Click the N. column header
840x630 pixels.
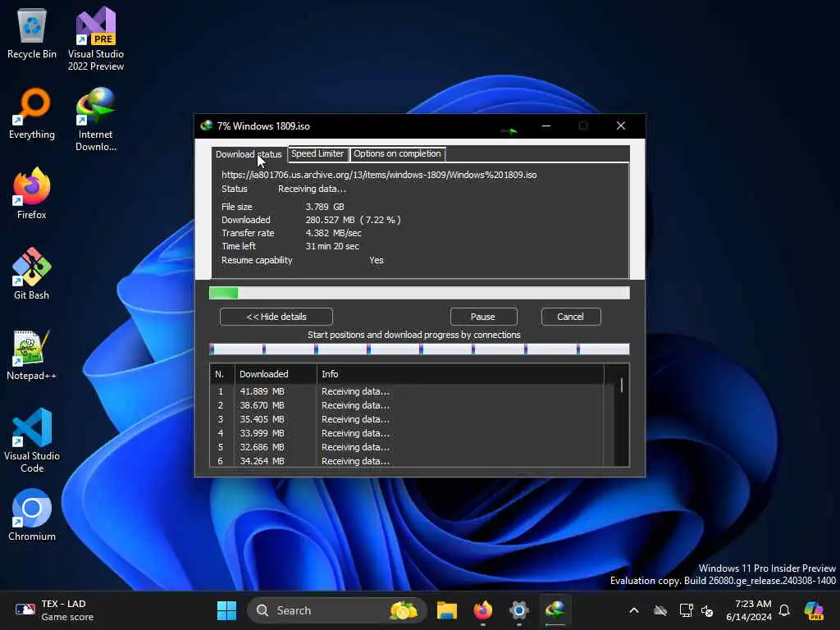pos(222,374)
